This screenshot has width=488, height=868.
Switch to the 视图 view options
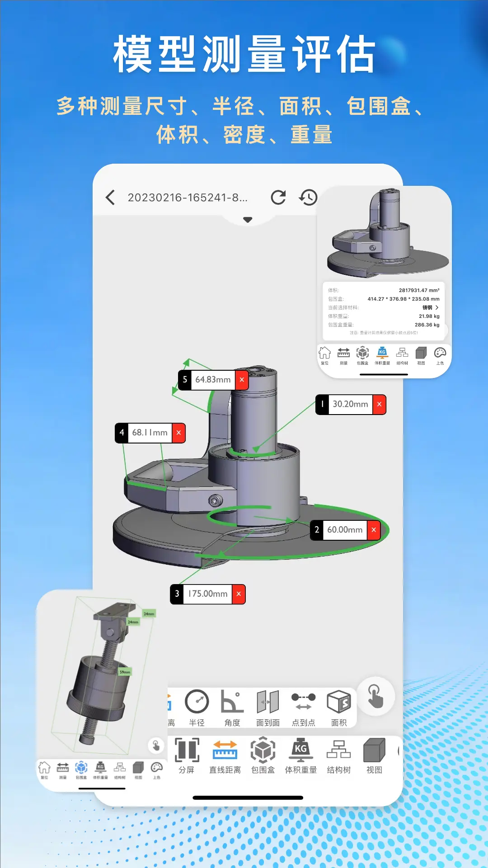(374, 756)
